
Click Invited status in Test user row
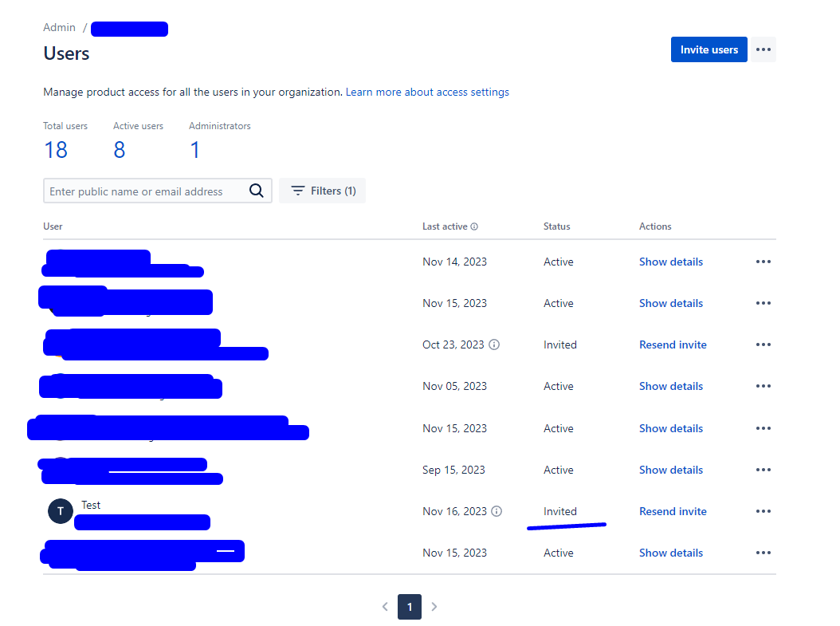pos(559,511)
